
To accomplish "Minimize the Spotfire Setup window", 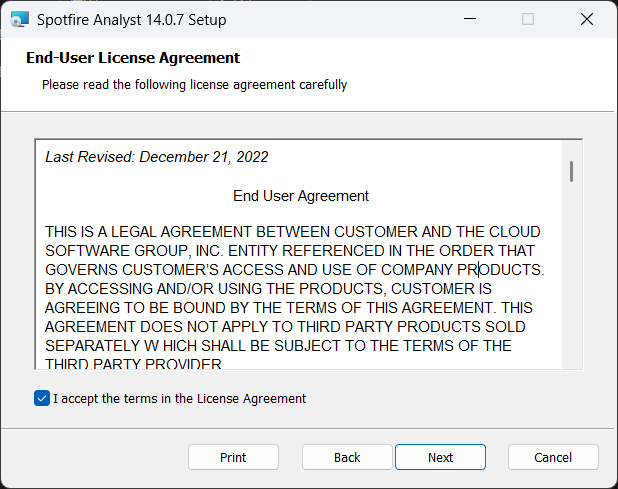I will [x=471, y=19].
